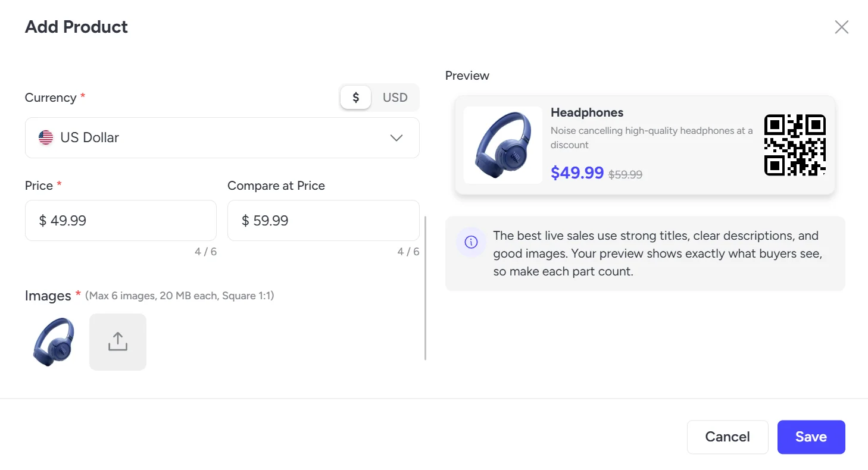Click the Headphones title in preview

(587, 112)
